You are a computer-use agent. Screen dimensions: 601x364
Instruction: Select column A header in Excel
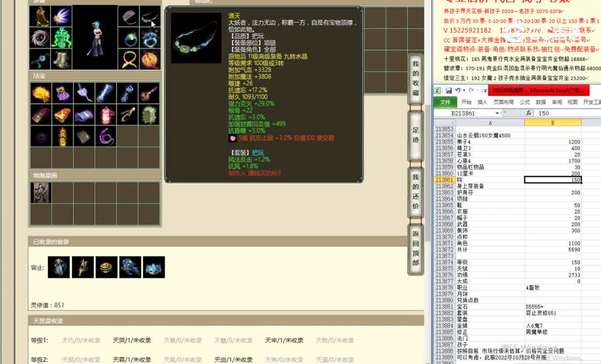[490, 123]
